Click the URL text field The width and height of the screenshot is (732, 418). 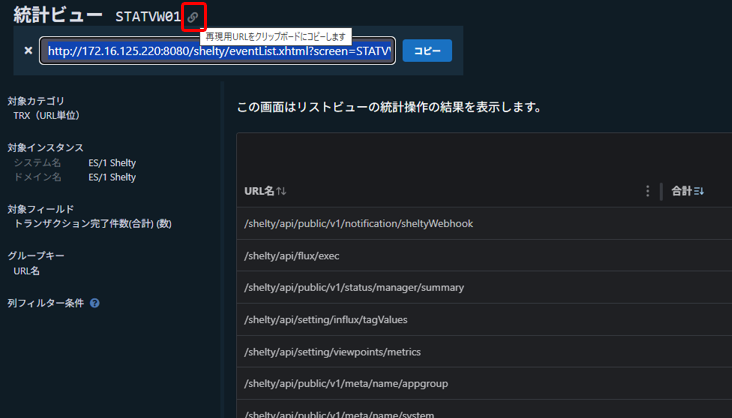coord(218,50)
